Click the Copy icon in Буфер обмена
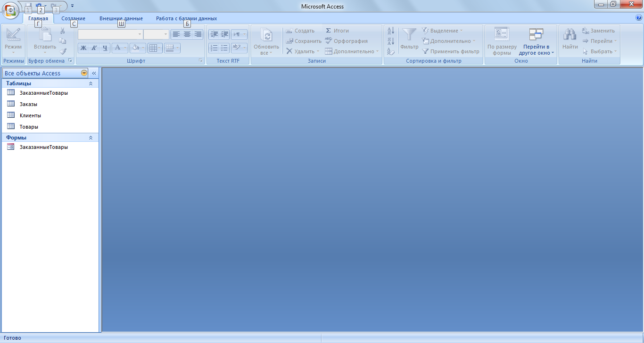This screenshot has width=644, height=343. [x=63, y=41]
